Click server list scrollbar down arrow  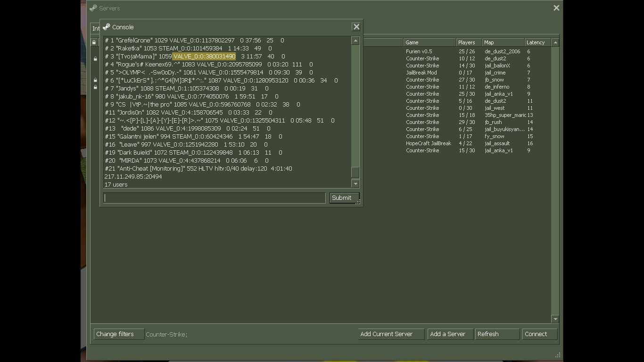coord(555,319)
